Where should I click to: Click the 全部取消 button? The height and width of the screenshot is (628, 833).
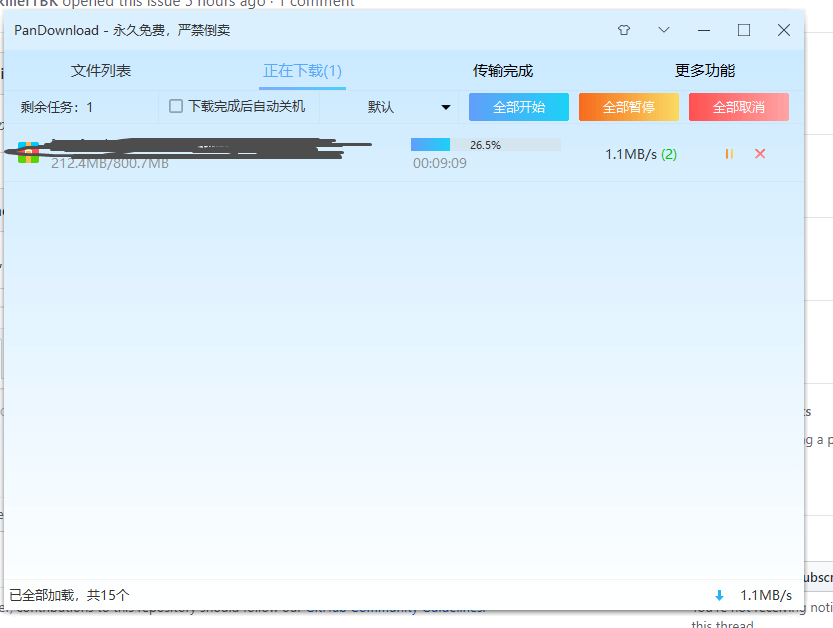click(x=738, y=106)
